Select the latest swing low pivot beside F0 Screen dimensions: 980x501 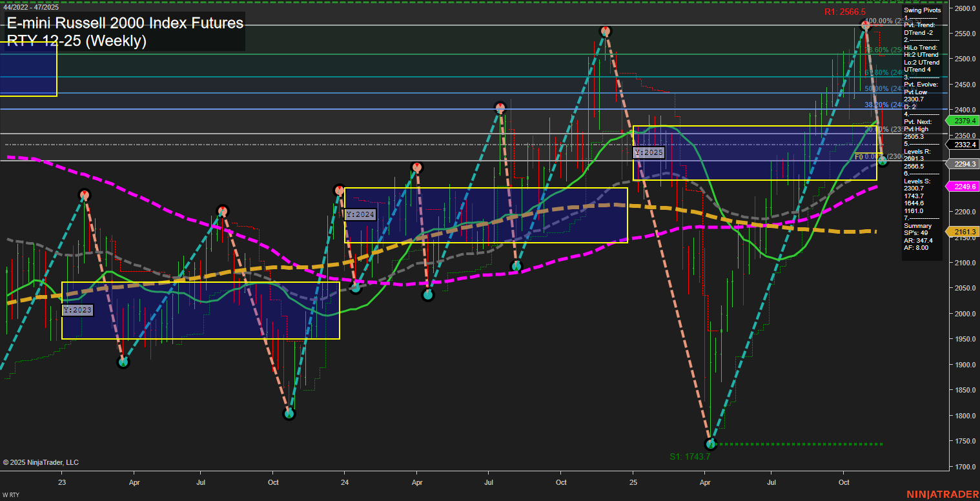pyautogui.click(x=883, y=161)
